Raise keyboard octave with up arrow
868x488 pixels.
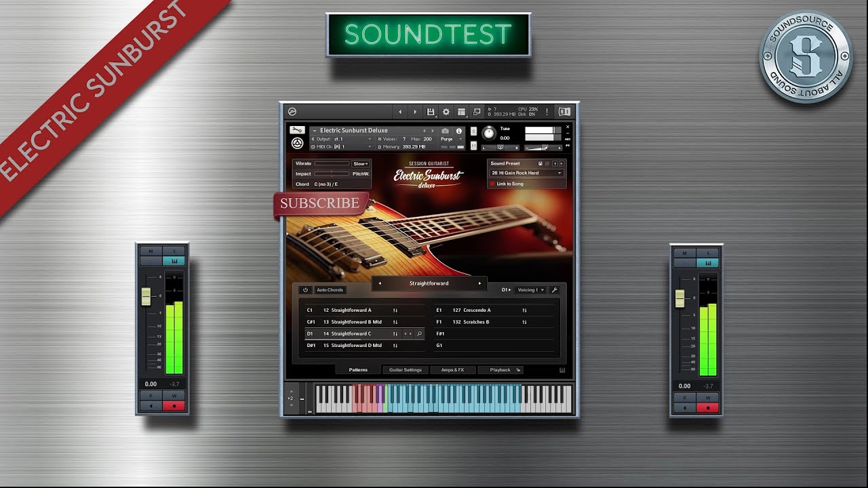pyautogui.click(x=291, y=391)
